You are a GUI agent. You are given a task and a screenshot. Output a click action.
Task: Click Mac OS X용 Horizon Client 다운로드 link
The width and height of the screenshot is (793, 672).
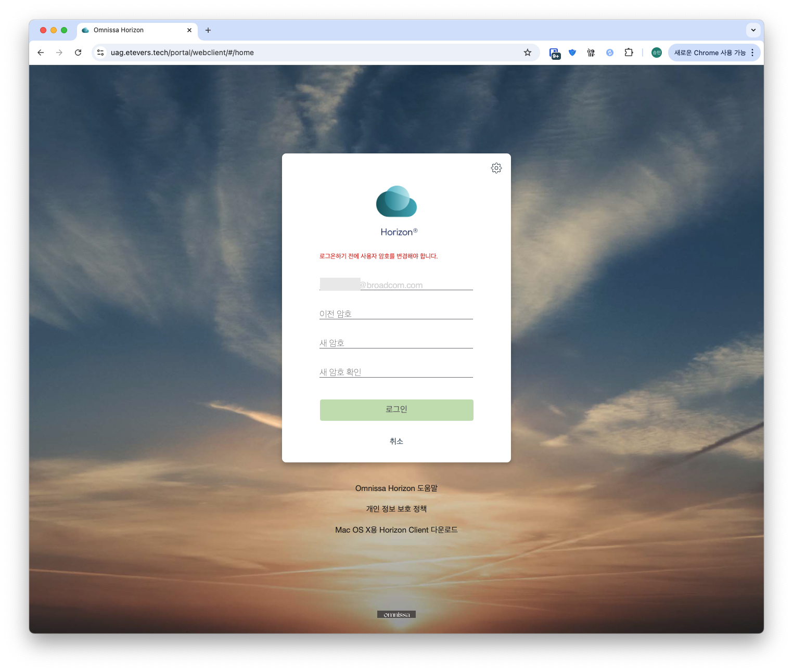(x=396, y=530)
